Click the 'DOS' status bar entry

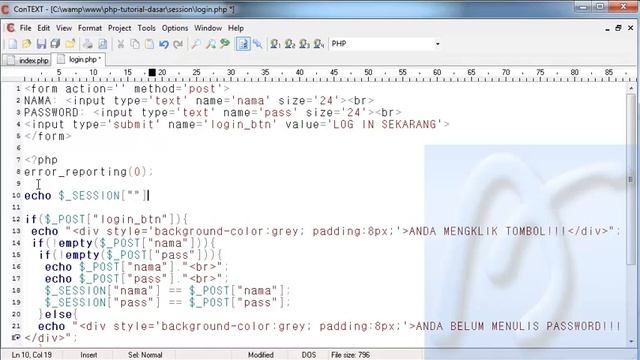click(x=309, y=355)
